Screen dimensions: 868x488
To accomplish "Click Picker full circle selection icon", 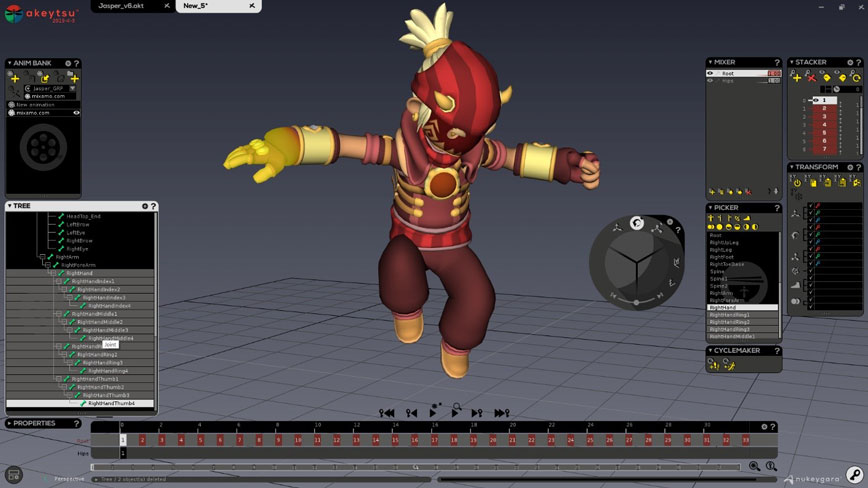I will point(720,227).
